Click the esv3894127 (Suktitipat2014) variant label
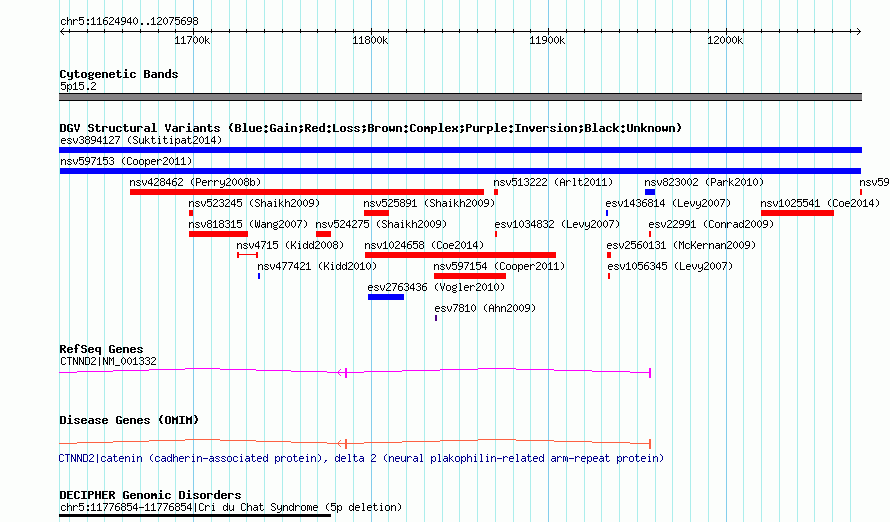This screenshot has height=522, width=890. coord(141,140)
